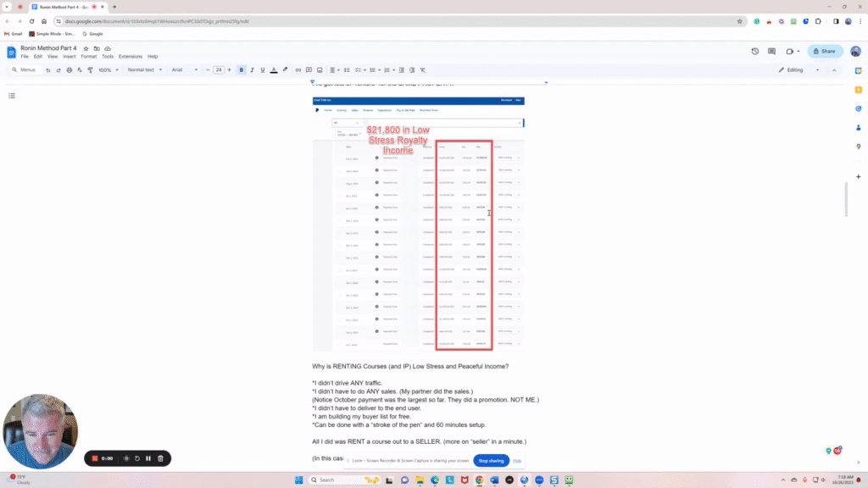
Task: Delete the Loom recording trash icon
Action: [x=160, y=458]
